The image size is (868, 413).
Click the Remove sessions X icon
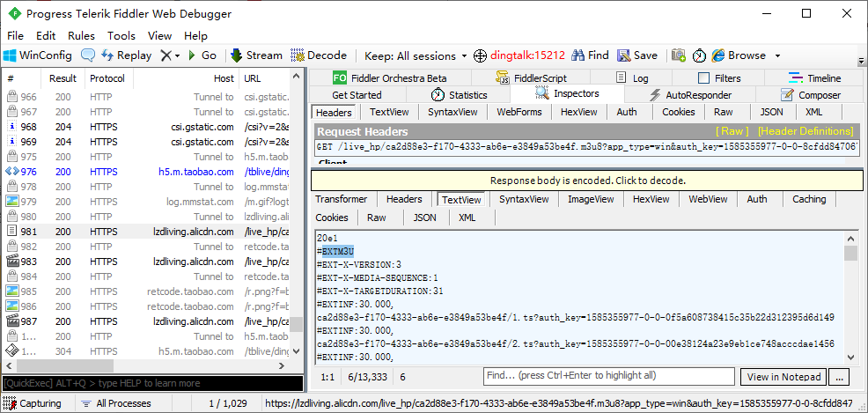tap(166, 55)
